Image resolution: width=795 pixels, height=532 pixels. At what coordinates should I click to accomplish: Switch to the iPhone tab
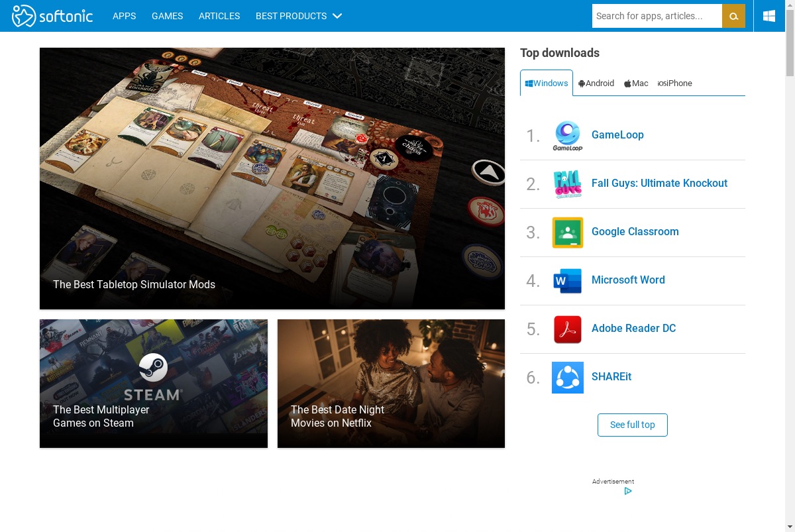[x=675, y=83]
